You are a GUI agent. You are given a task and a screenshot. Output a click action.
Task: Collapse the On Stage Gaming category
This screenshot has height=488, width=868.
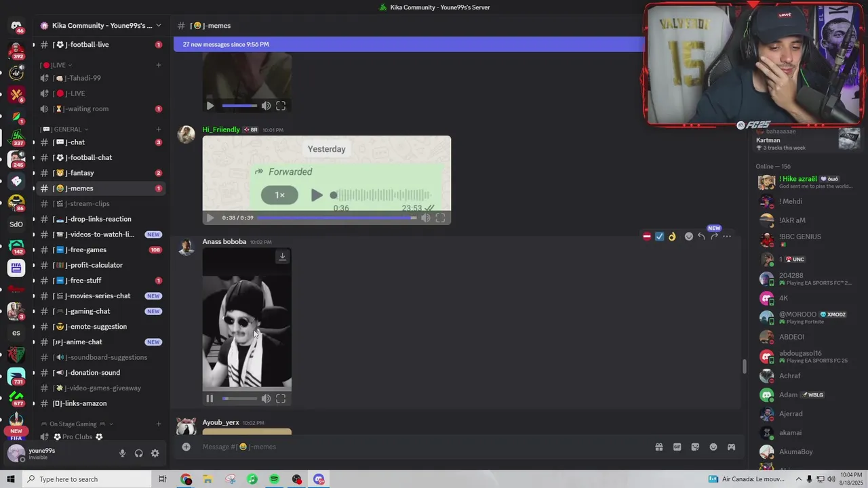[x=77, y=424]
